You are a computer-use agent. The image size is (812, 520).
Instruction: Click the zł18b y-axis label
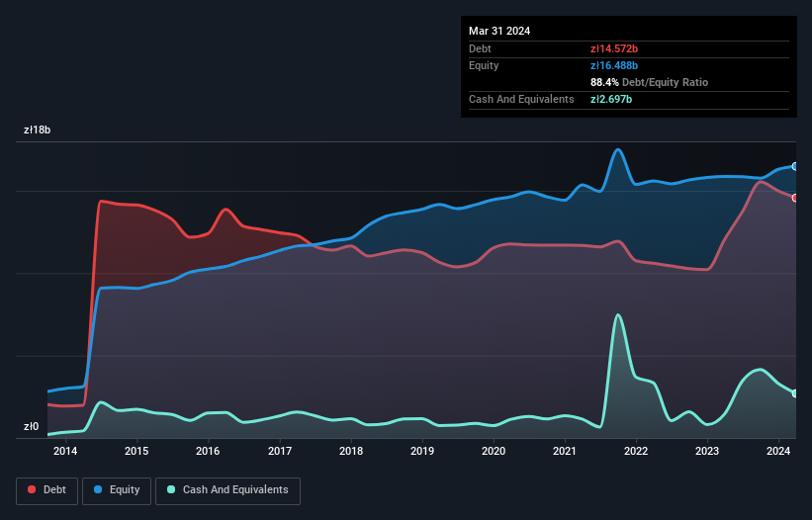coord(38,130)
